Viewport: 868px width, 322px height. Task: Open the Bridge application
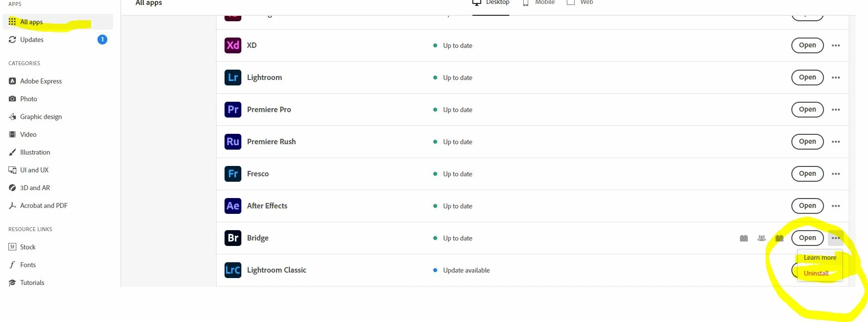tap(807, 238)
